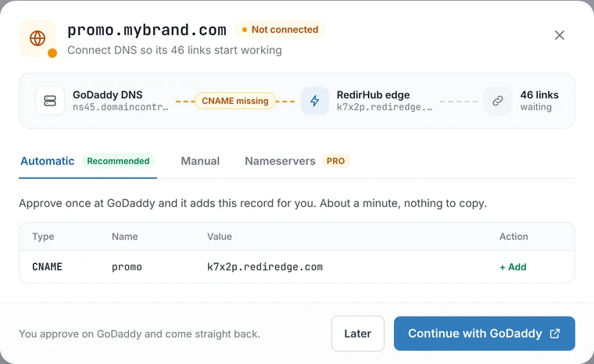
Task: Click the 46 links label
Action: (539, 95)
